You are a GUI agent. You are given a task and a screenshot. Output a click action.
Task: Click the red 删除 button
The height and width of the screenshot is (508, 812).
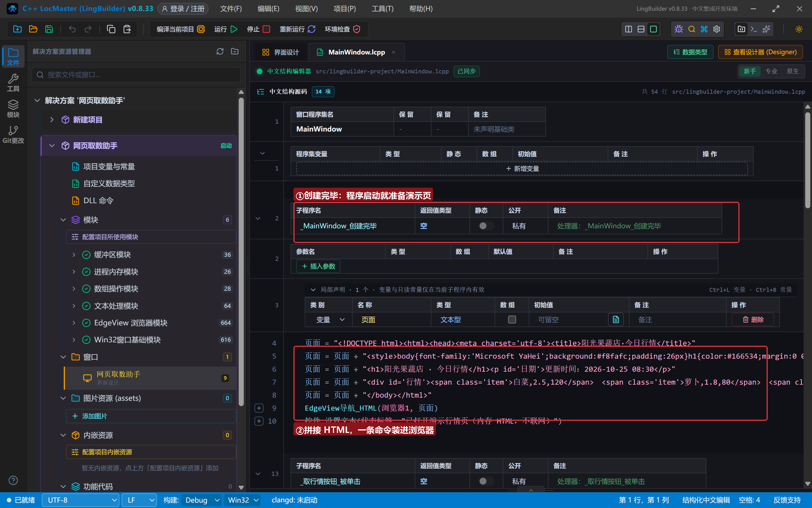click(x=752, y=319)
